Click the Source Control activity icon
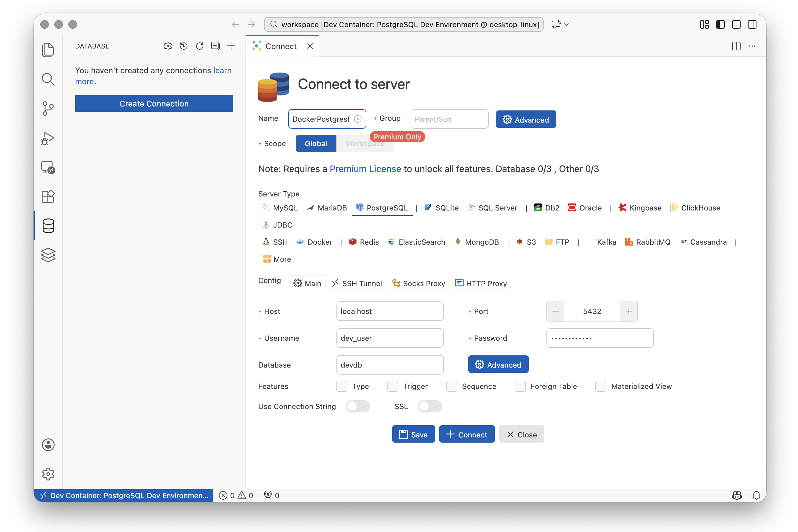798x532 pixels. 48,109
